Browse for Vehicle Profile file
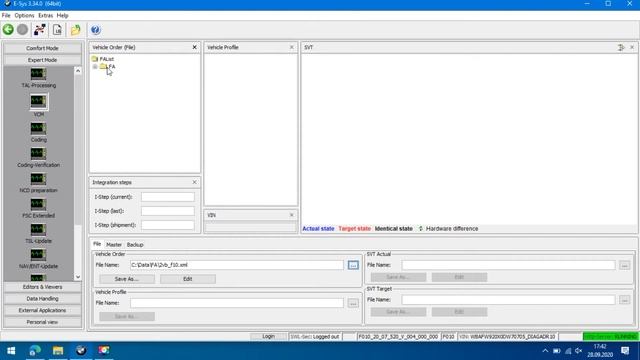The height and width of the screenshot is (360, 640). click(353, 303)
